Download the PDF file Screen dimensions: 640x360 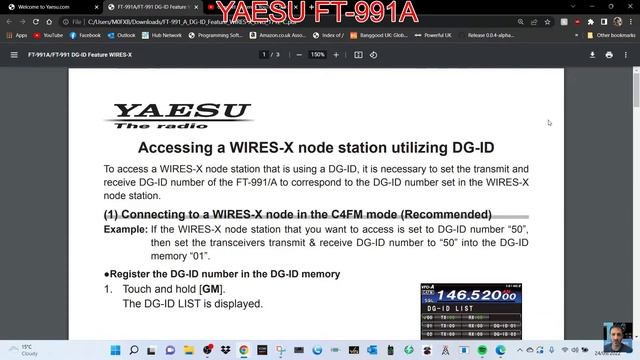(x=592, y=55)
